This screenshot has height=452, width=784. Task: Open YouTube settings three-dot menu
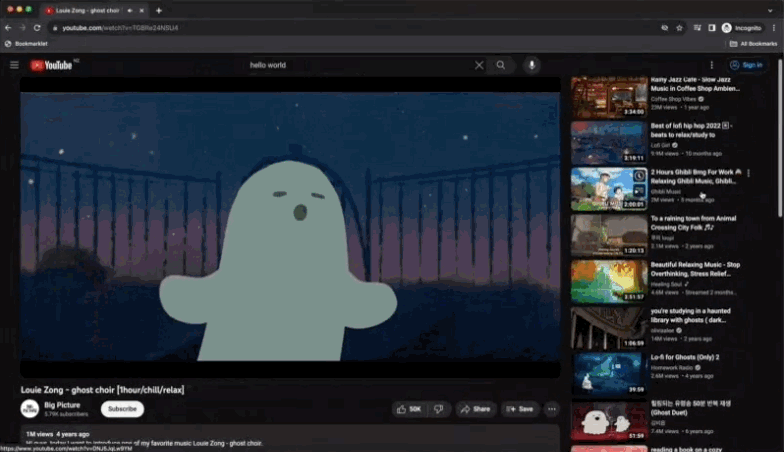click(x=712, y=65)
